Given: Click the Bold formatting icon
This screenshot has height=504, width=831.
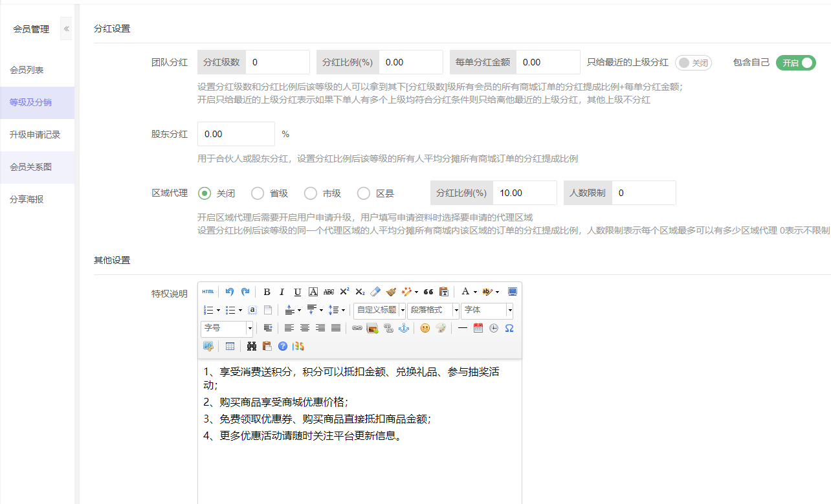Looking at the screenshot, I should pyautogui.click(x=267, y=292).
